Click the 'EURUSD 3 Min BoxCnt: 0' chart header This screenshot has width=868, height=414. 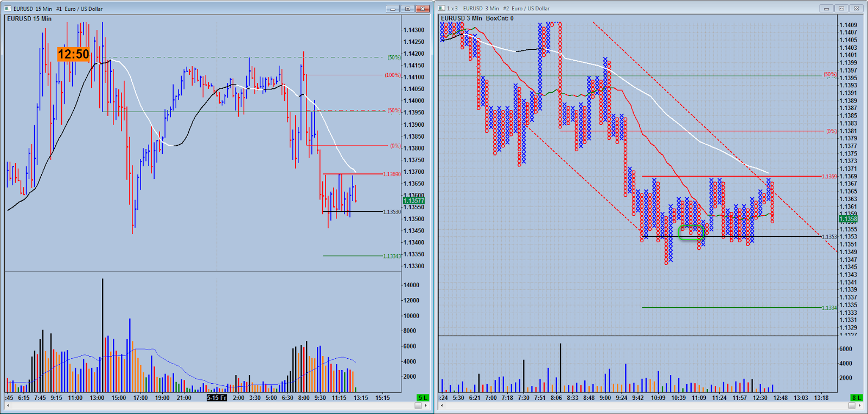click(477, 18)
